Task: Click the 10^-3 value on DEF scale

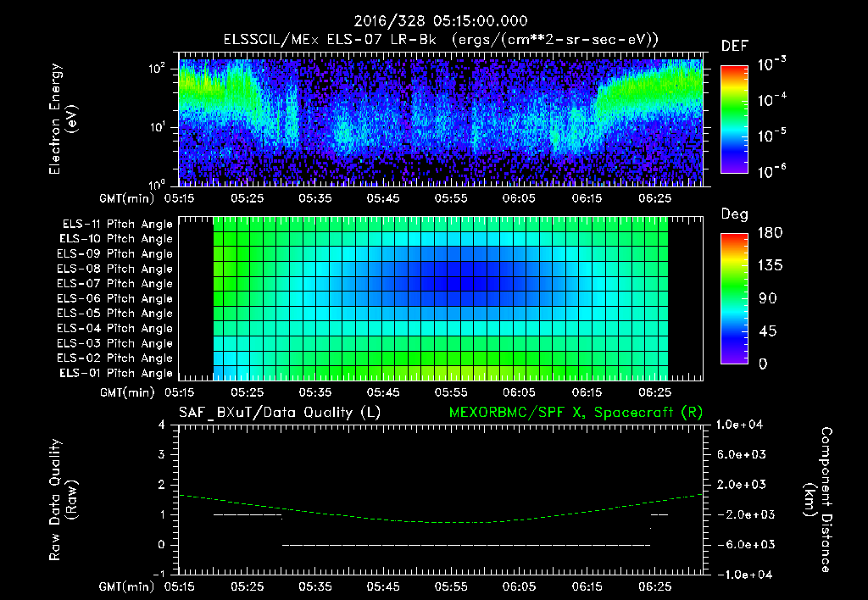Action: coord(771,64)
